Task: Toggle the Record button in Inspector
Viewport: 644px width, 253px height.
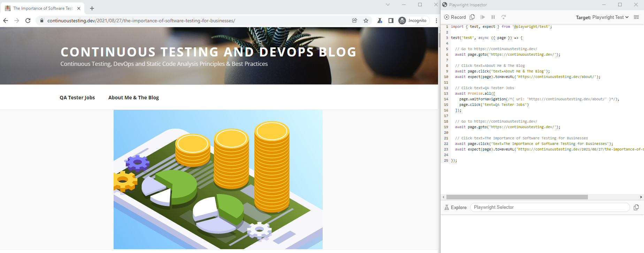Action: point(455,17)
